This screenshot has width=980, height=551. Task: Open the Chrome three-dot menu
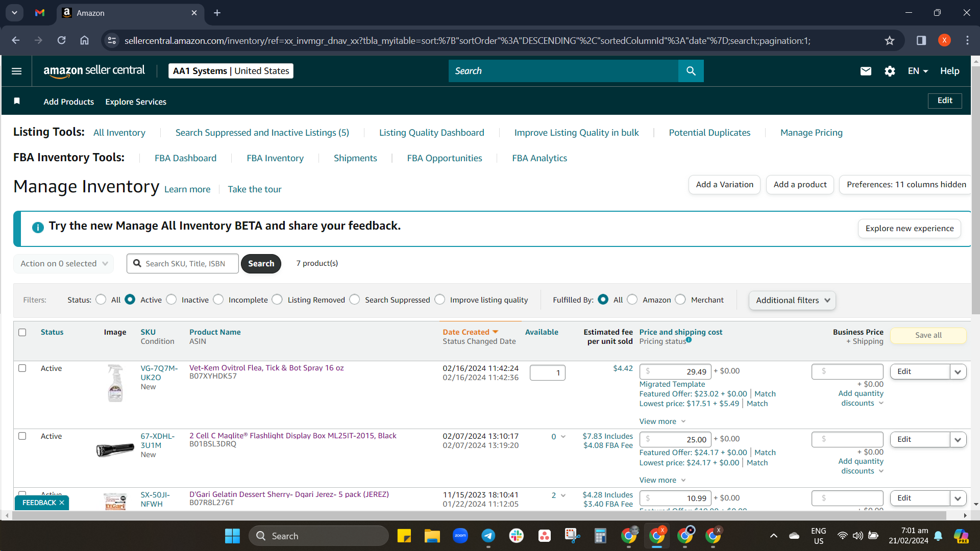tap(967, 40)
